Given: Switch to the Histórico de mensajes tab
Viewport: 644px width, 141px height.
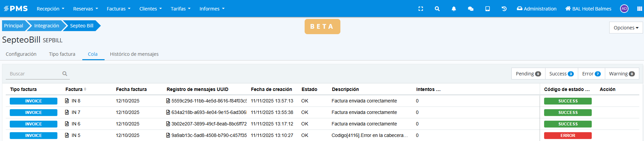Looking at the screenshot, I should click(134, 54).
